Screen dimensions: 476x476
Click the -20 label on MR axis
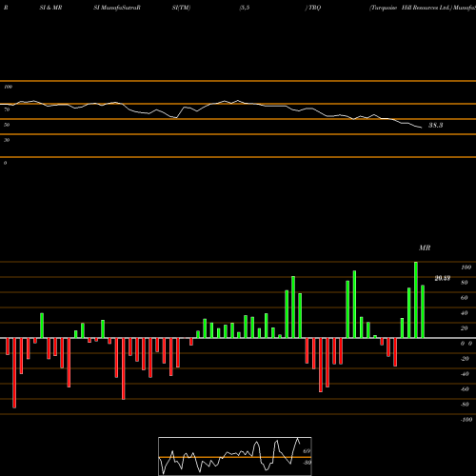[x=465, y=359]
